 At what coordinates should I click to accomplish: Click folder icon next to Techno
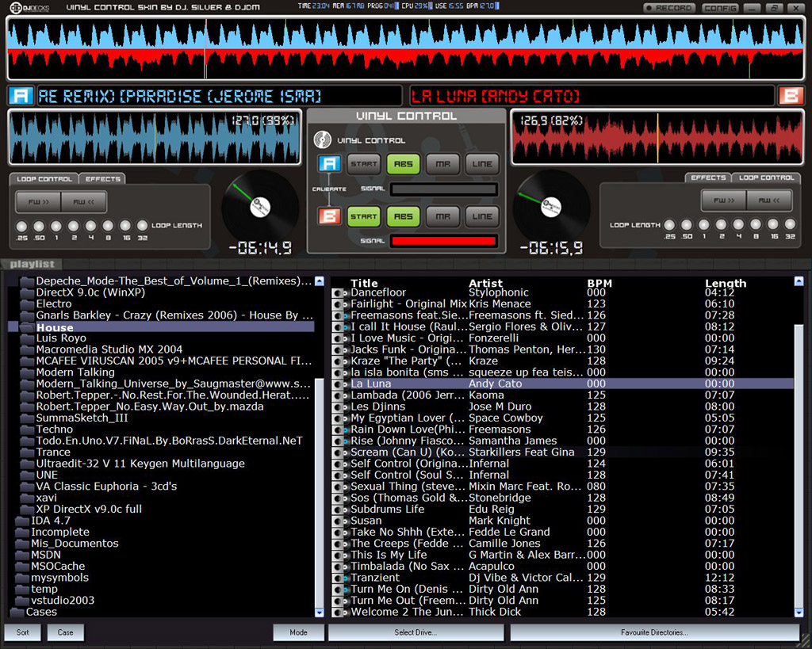[x=27, y=429]
